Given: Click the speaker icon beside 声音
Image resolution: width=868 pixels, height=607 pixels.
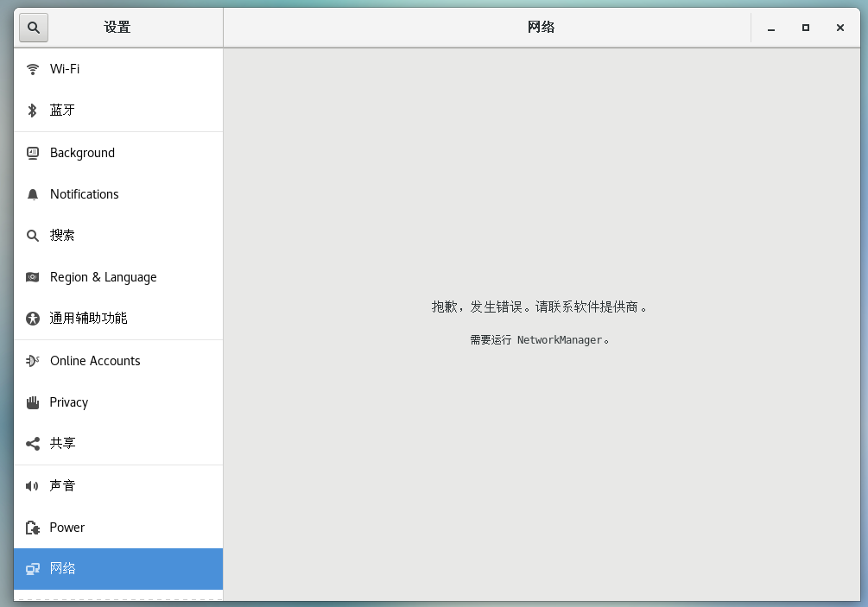Looking at the screenshot, I should point(32,486).
